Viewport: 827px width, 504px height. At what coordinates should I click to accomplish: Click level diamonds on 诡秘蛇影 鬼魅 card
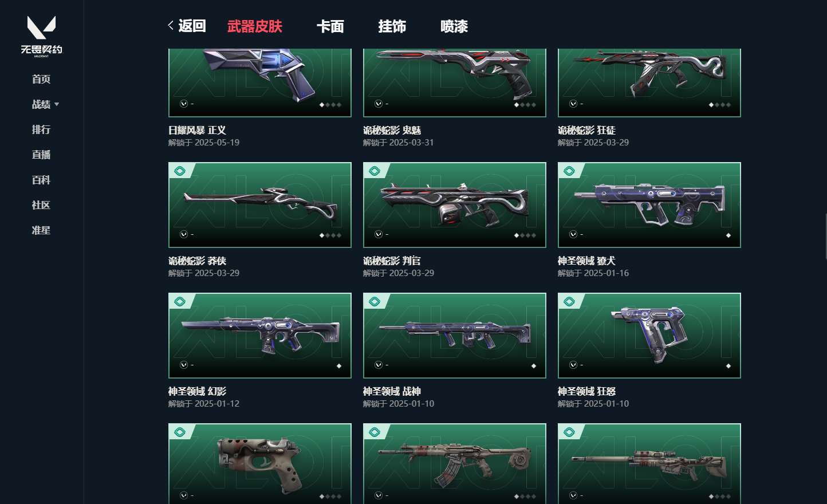[x=525, y=104]
